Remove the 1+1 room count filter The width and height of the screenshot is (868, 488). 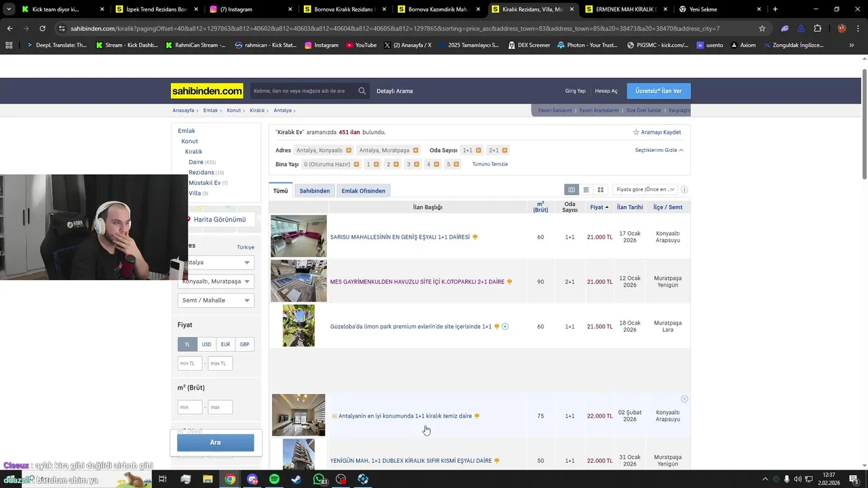tap(478, 150)
